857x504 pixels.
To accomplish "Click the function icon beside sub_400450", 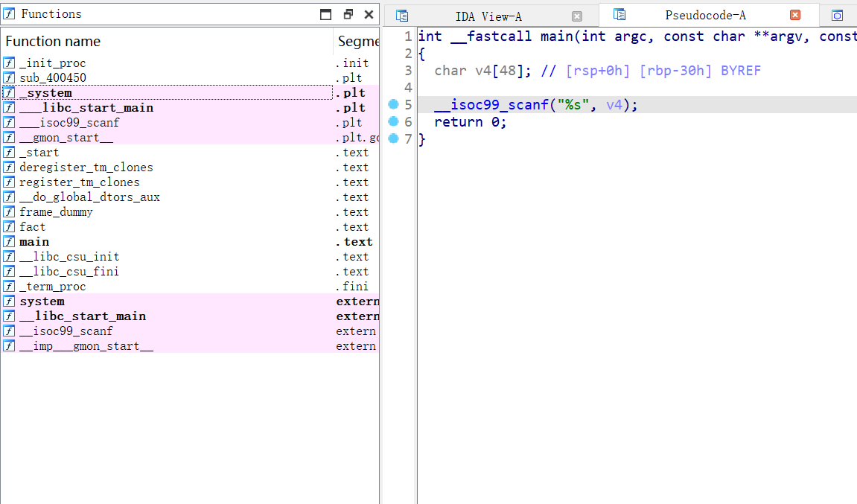I will (x=9, y=77).
